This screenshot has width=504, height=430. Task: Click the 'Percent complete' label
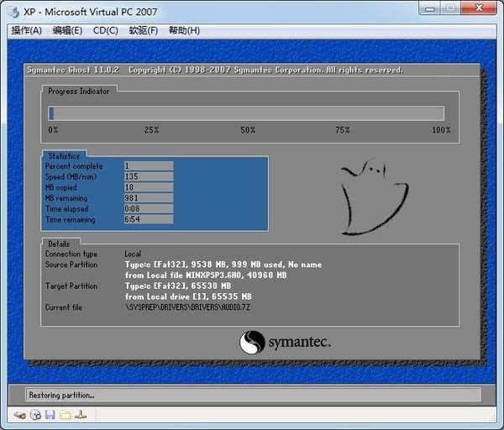pos(74,166)
